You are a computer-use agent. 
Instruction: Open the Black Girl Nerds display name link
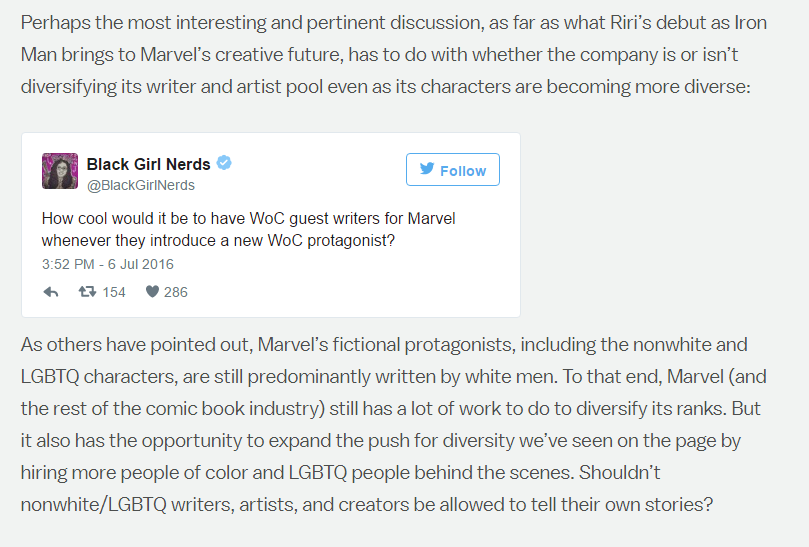(x=149, y=164)
